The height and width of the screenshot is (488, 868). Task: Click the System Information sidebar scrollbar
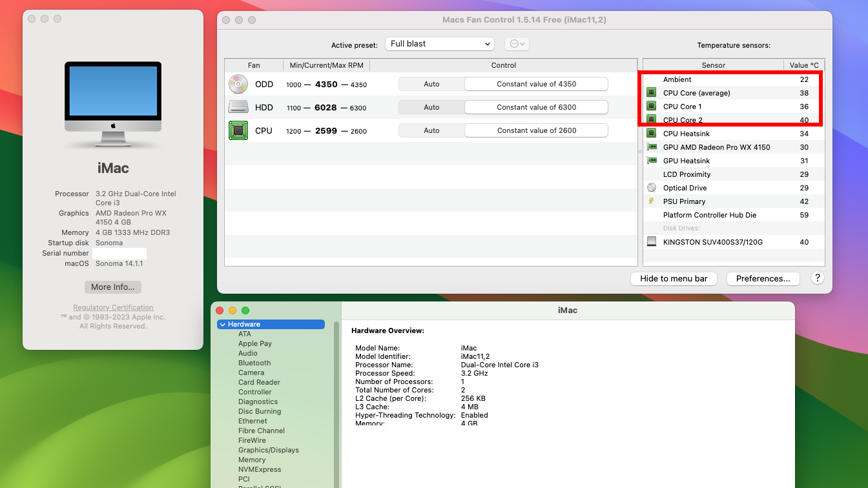pyautogui.click(x=336, y=404)
